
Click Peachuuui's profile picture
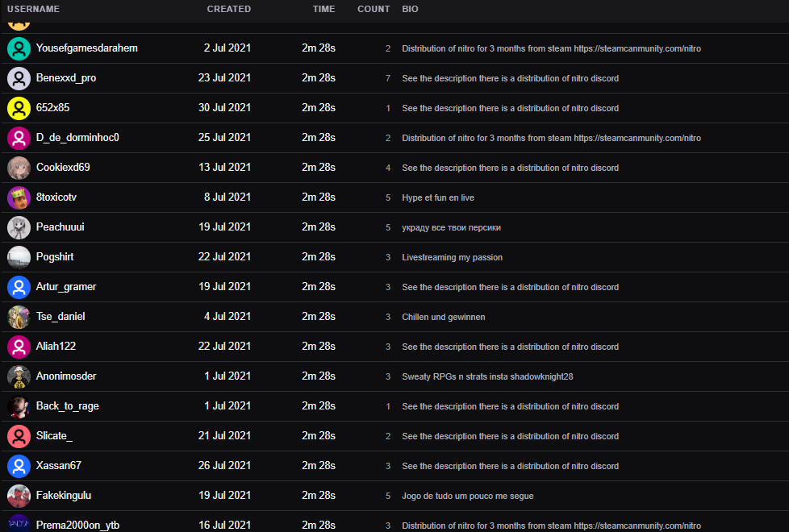[x=19, y=227]
